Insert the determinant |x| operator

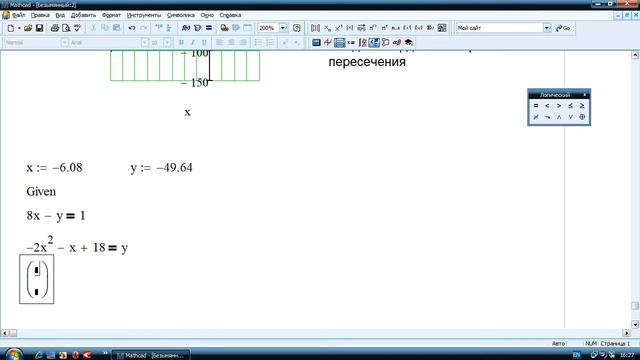350,28
